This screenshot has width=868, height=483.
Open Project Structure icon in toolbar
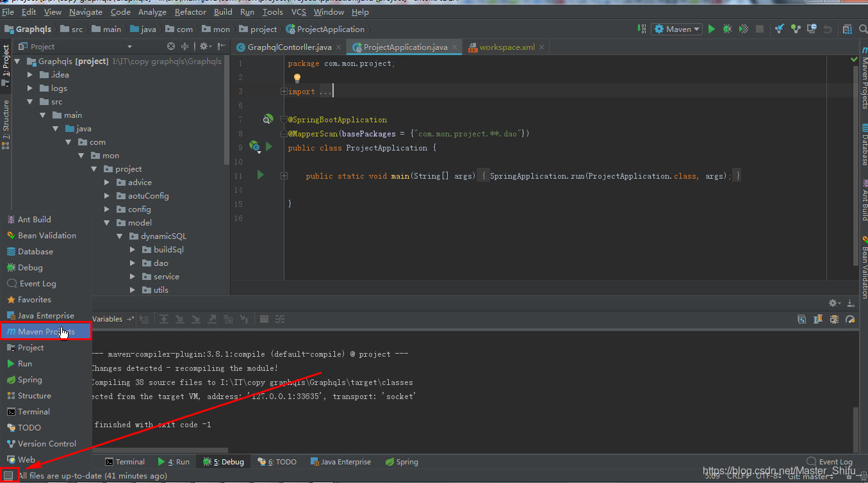pyautogui.click(x=848, y=29)
